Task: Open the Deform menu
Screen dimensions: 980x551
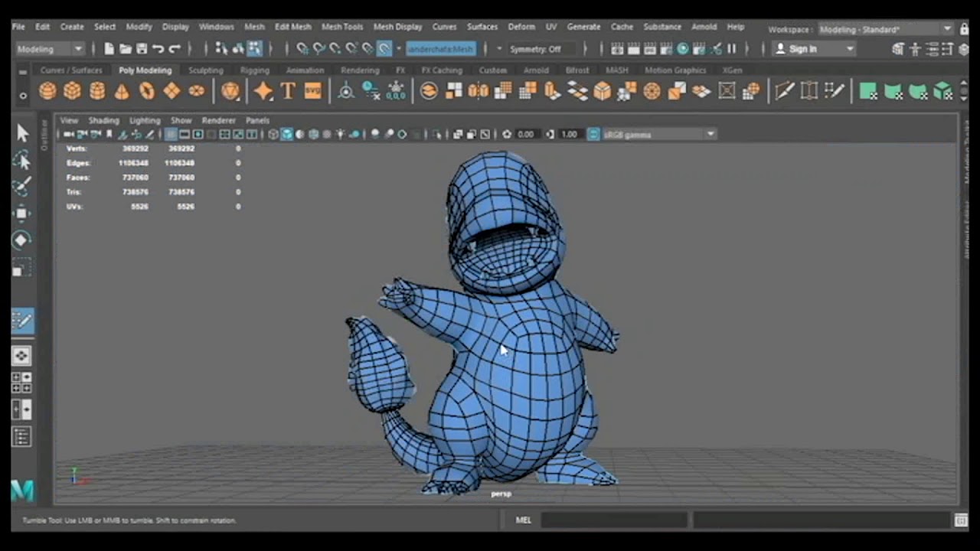Action: [x=521, y=27]
